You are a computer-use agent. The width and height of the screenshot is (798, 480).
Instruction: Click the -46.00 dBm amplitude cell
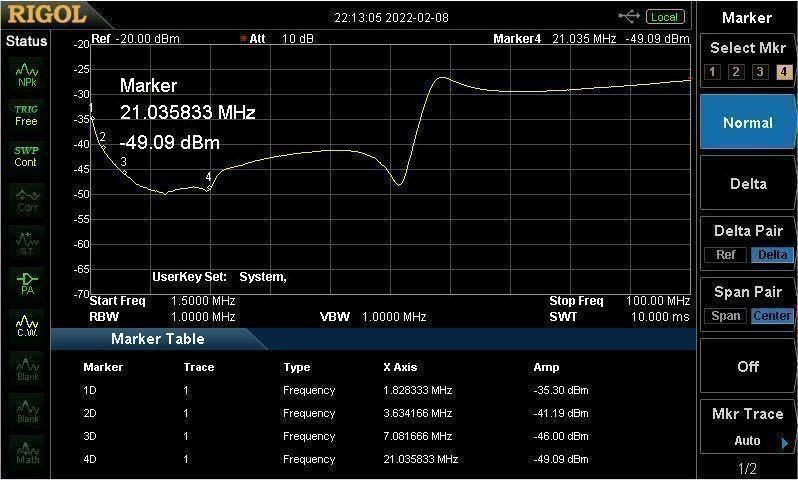coord(561,436)
